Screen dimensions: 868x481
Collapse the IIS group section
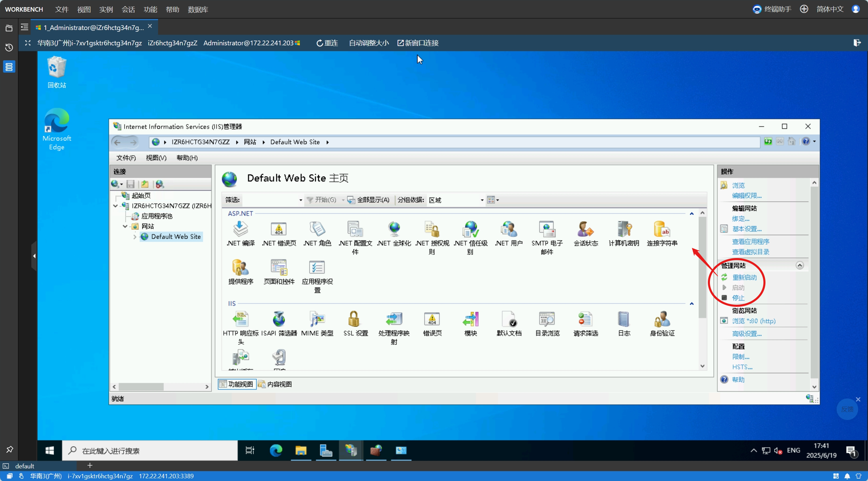click(692, 304)
